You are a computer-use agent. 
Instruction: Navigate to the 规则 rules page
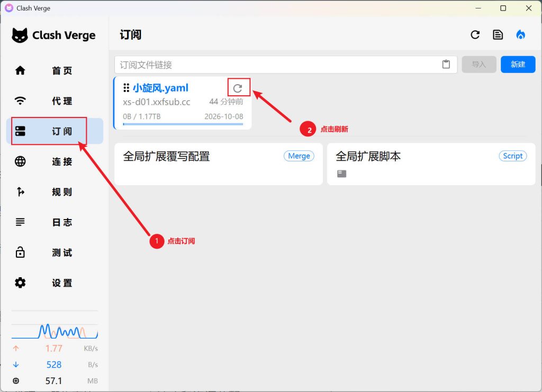(55, 192)
